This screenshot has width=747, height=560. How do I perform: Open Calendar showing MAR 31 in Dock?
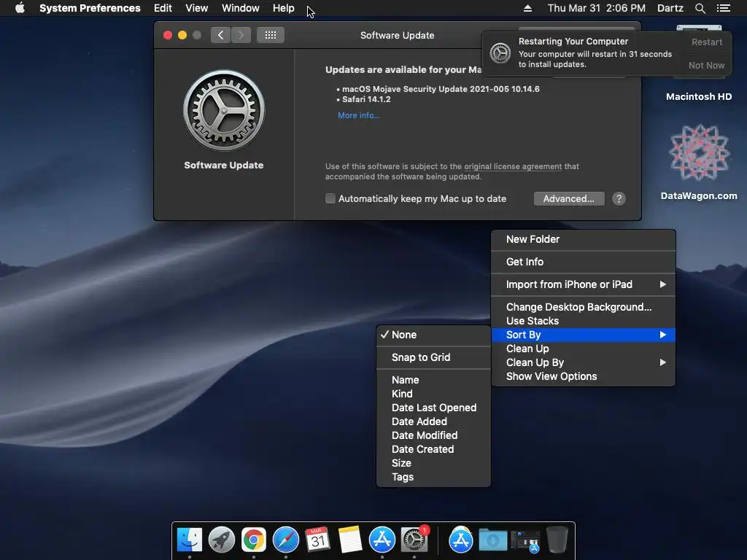click(318, 540)
